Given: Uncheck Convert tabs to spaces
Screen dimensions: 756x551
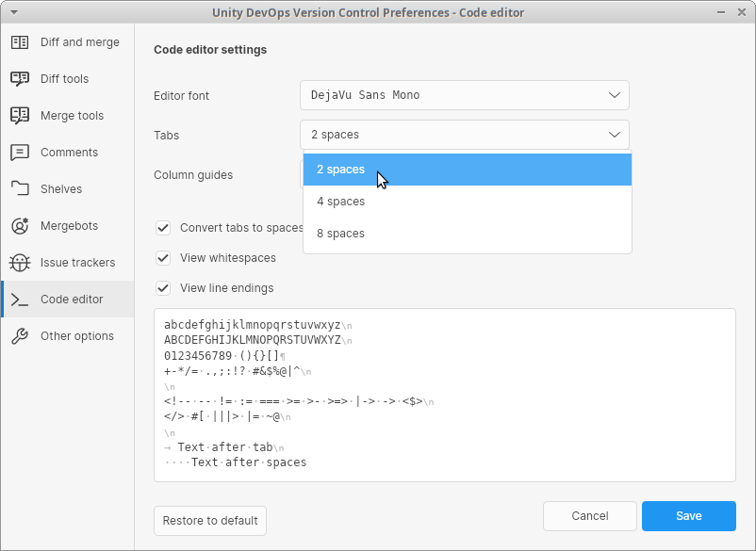Looking at the screenshot, I should coord(163,227).
